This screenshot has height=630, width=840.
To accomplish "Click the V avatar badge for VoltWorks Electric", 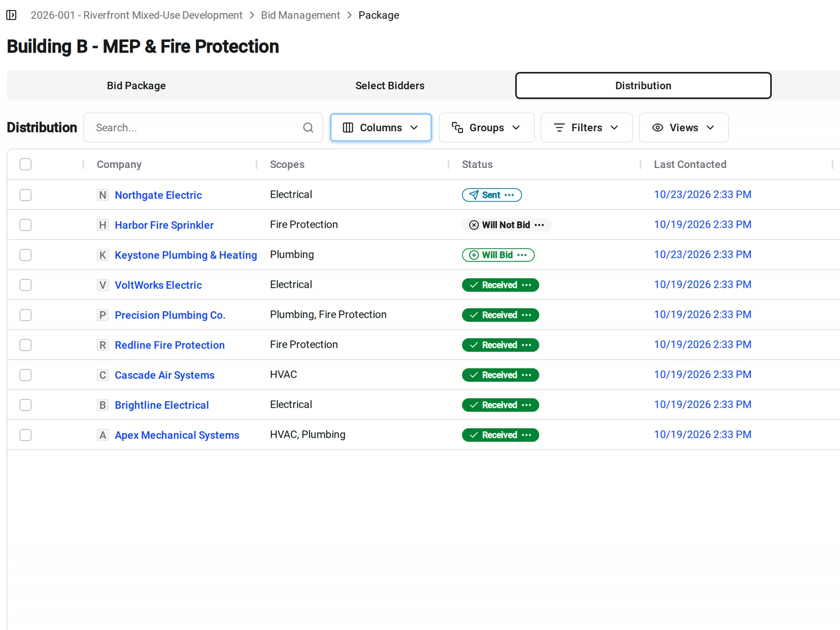I will tap(103, 285).
